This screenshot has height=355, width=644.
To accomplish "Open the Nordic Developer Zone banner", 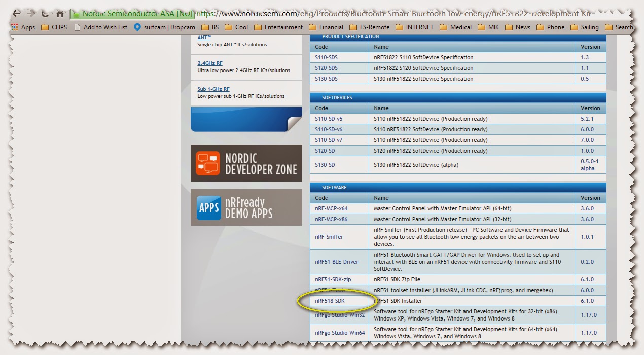I will 246,163.
